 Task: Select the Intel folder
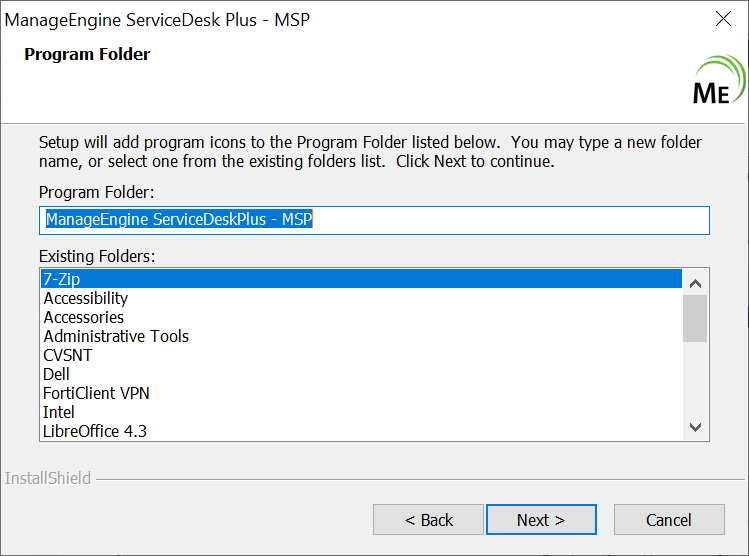(x=59, y=412)
